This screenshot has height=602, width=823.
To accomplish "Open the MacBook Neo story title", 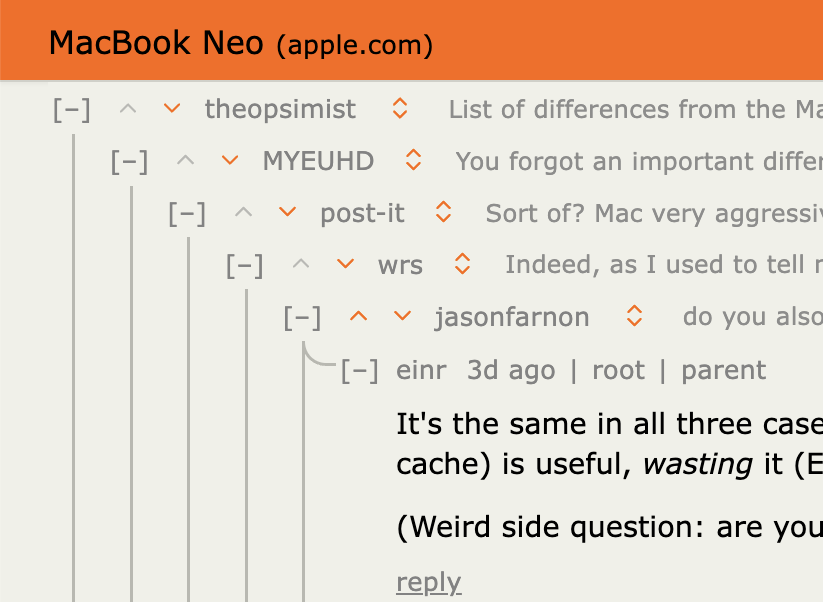I will click(155, 42).
